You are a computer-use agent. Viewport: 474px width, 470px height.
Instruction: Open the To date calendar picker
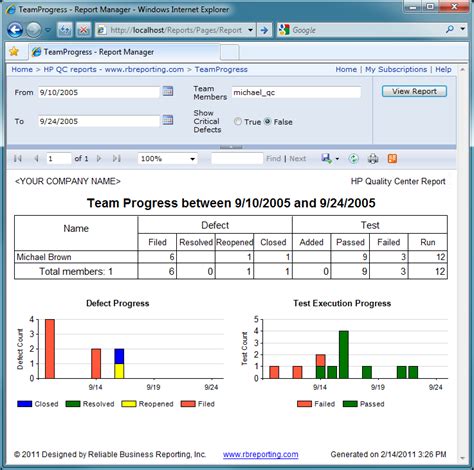point(168,120)
